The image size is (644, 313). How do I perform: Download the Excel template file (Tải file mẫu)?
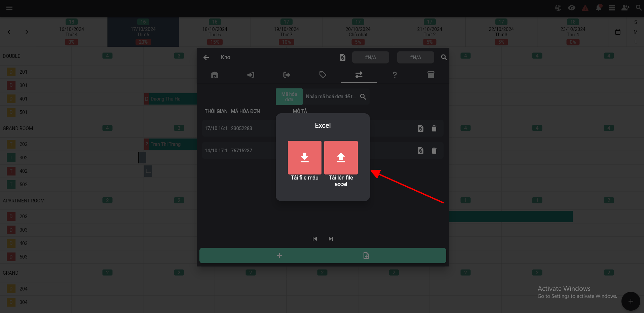coord(305,157)
